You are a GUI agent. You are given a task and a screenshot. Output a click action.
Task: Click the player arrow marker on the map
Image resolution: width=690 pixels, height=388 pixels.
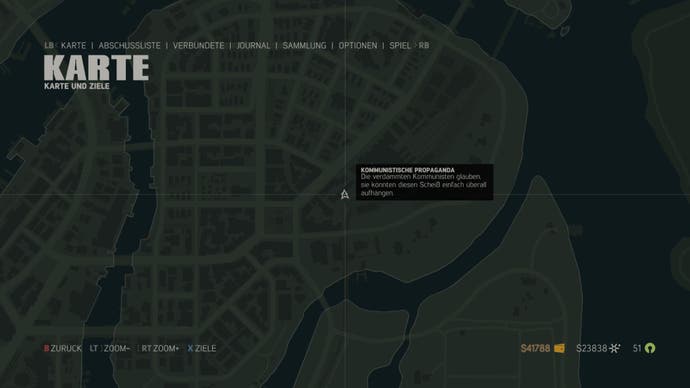click(345, 194)
